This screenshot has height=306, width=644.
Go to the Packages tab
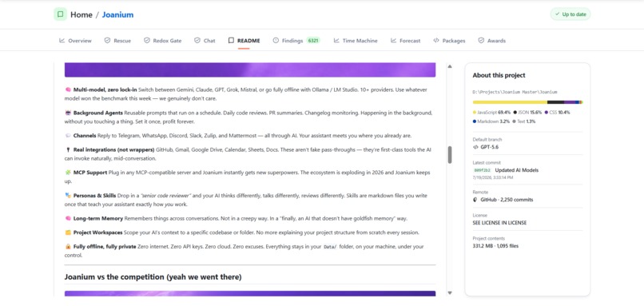click(449, 41)
